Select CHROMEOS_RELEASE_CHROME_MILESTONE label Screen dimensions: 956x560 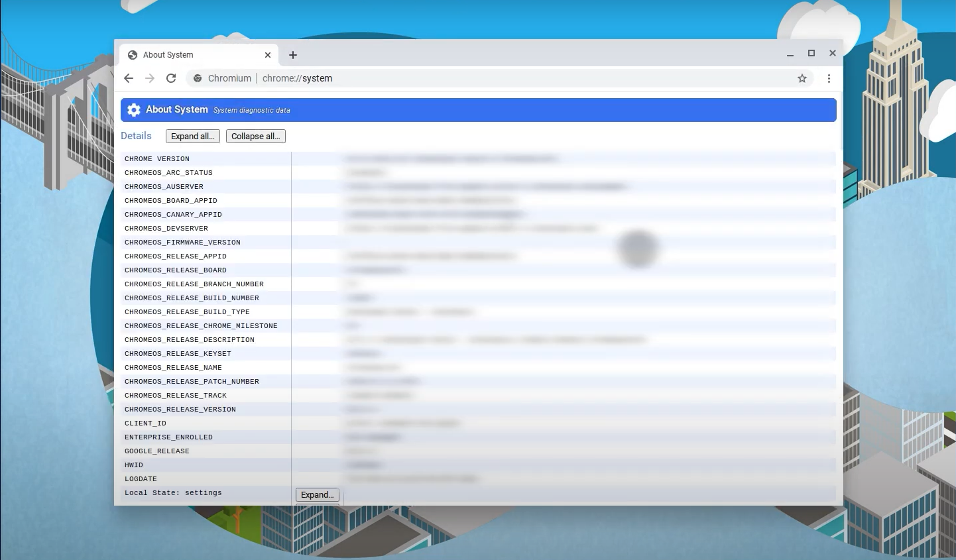click(201, 326)
